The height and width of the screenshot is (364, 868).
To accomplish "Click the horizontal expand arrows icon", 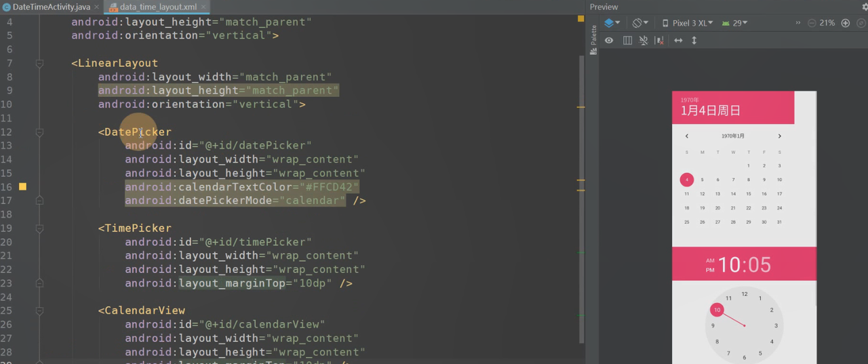I will point(678,41).
